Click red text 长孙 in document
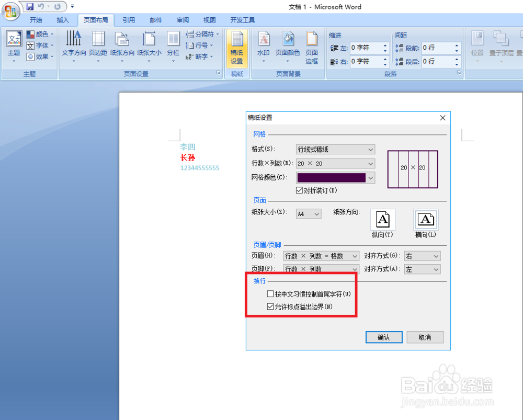Screen dimensions: 523x420 pos(188,157)
